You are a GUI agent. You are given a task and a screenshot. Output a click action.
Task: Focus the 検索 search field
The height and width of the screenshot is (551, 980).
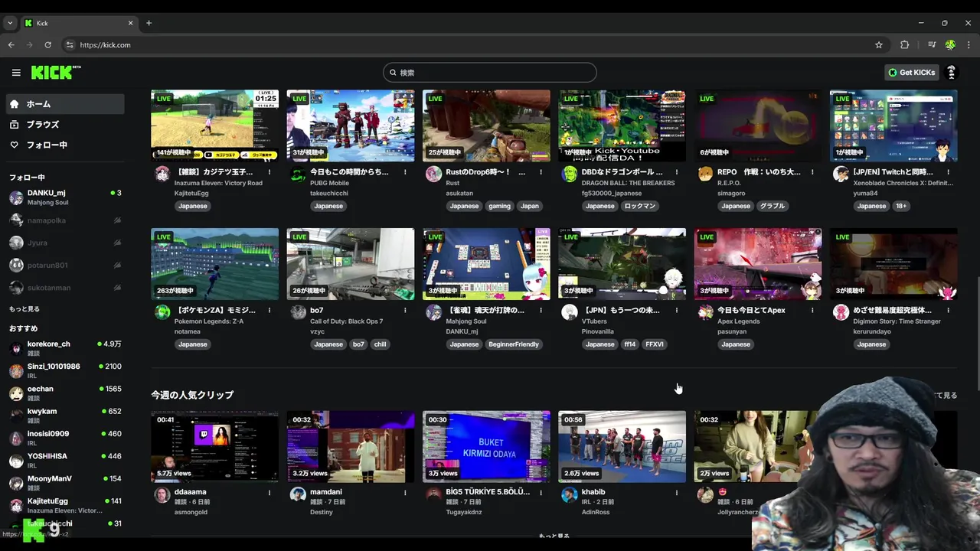(489, 73)
